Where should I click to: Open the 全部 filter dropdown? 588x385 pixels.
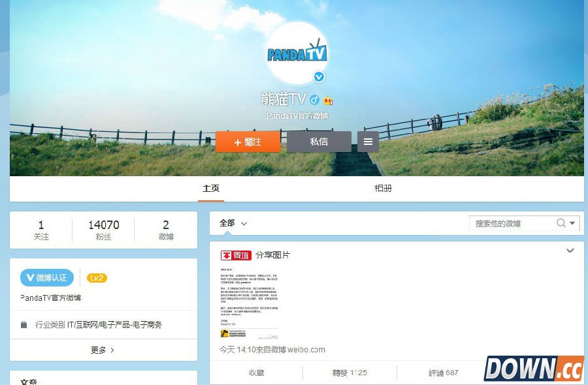coord(232,223)
